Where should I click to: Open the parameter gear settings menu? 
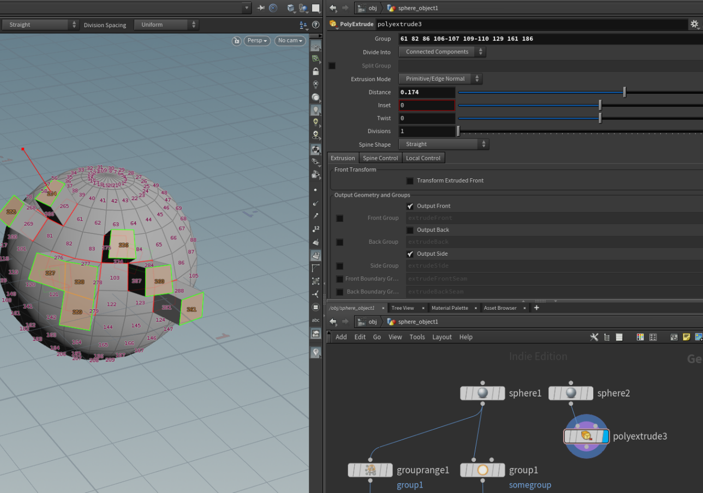(694, 24)
